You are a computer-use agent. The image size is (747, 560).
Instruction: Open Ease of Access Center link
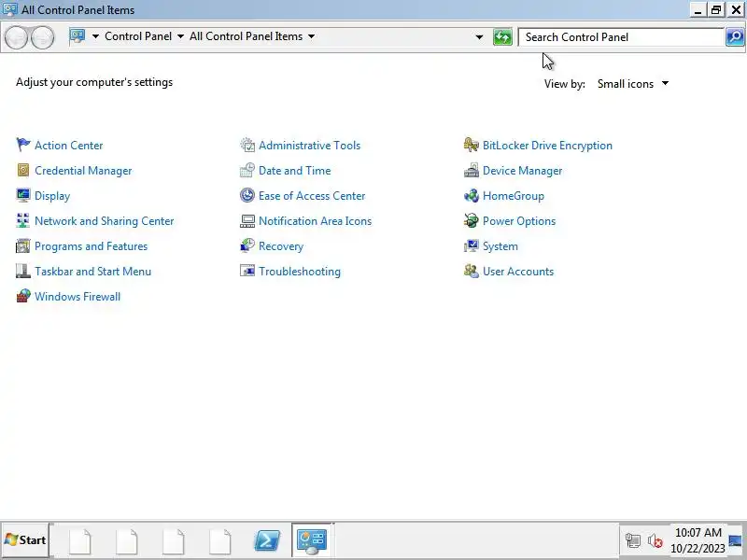pyautogui.click(x=312, y=196)
